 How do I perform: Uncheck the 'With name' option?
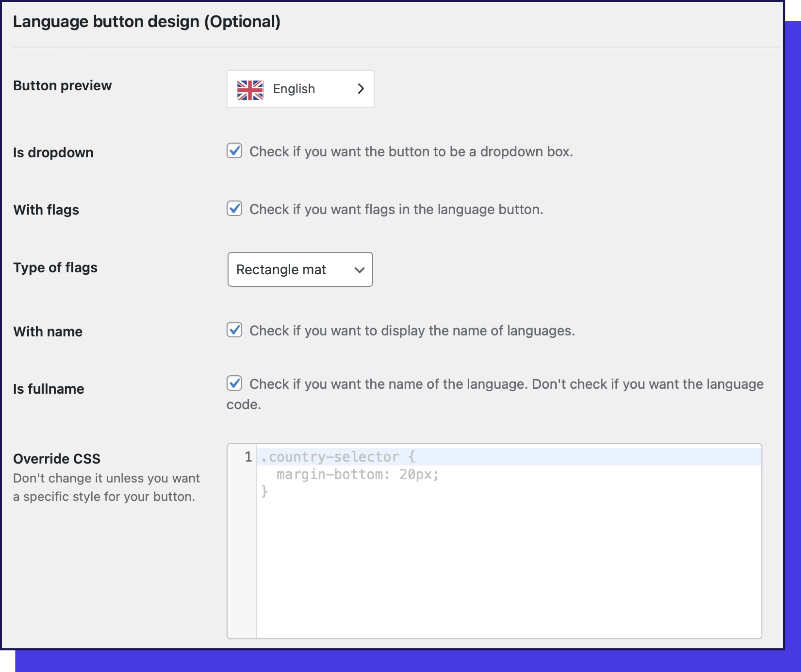[234, 331]
